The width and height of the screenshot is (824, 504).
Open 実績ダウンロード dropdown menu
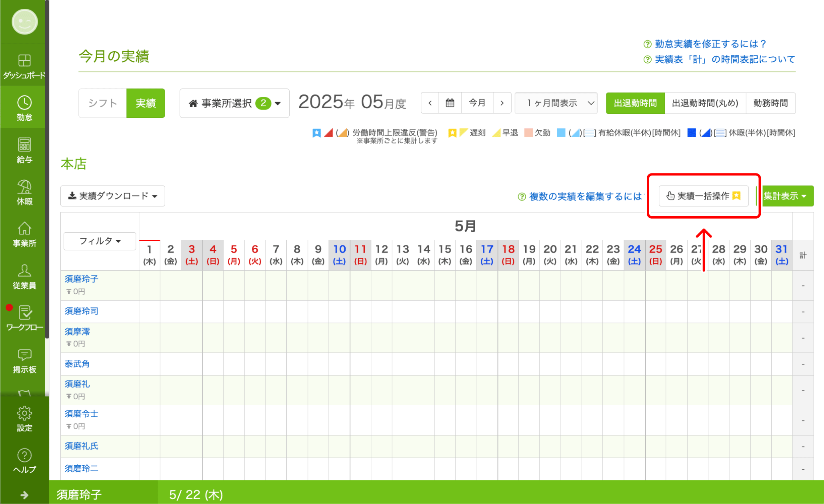[x=113, y=196]
